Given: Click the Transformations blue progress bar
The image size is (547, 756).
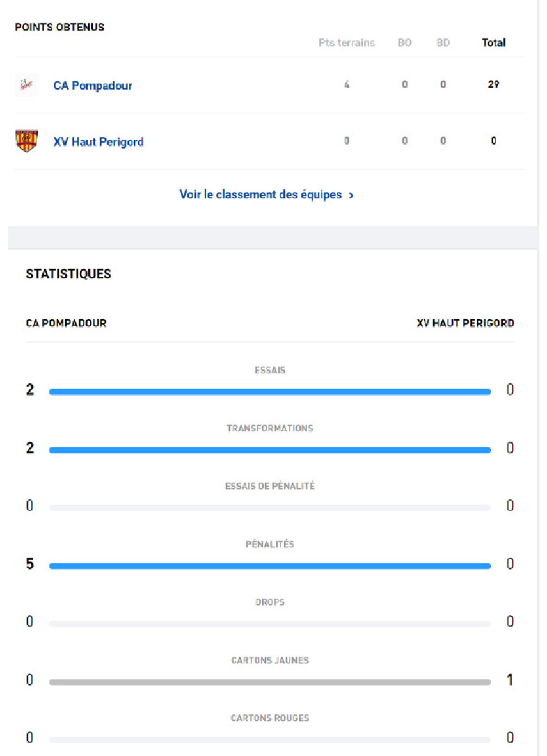Looking at the screenshot, I should pos(269,450).
